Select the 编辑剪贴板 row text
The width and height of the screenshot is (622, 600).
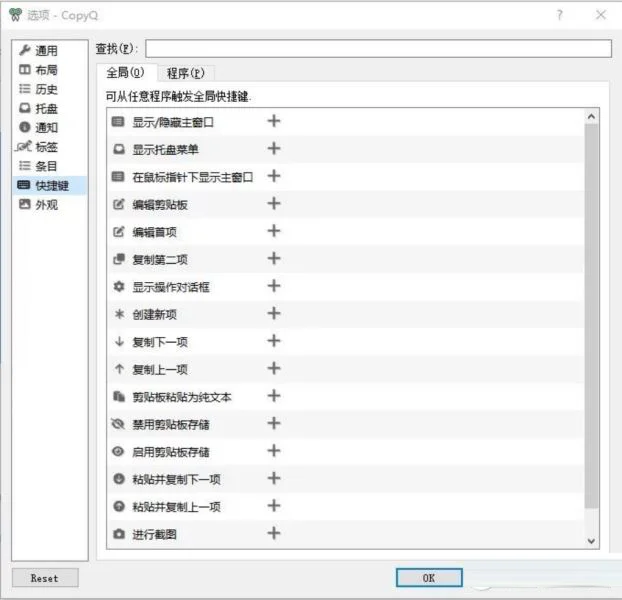(x=160, y=205)
